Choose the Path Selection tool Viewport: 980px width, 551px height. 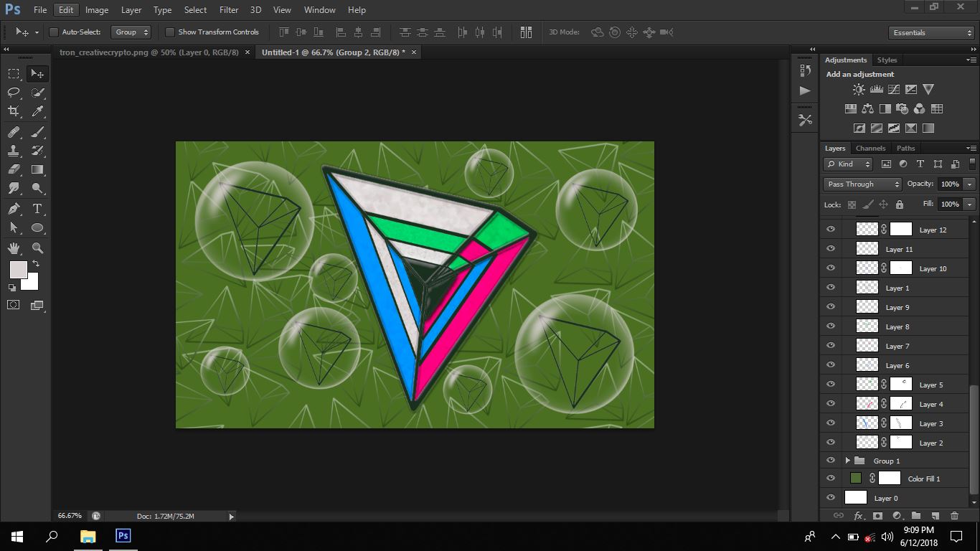click(x=14, y=227)
